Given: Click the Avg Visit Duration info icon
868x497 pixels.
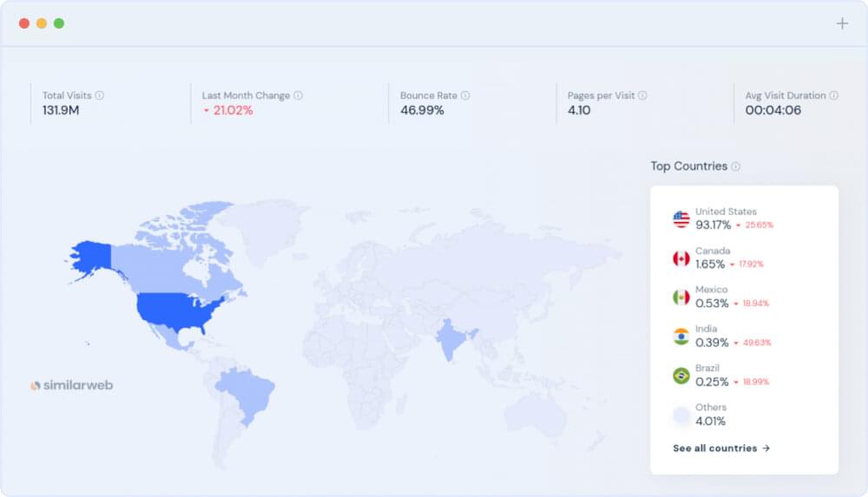Looking at the screenshot, I should pos(833,95).
